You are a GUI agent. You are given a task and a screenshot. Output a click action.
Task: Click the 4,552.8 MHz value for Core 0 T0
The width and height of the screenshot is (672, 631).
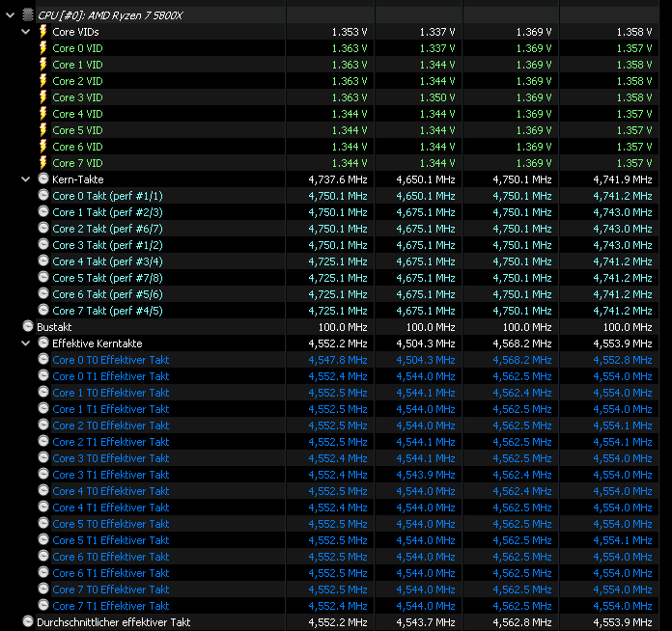point(623,360)
